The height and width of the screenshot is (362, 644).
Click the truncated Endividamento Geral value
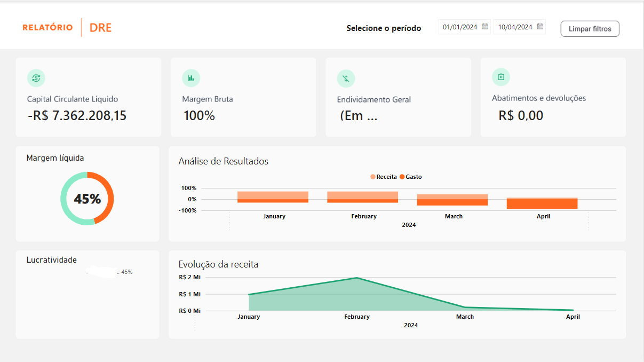click(358, 116)
